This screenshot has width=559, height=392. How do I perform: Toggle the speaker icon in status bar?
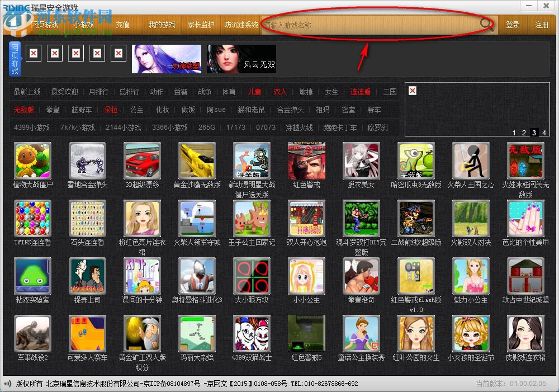[7, 384]
